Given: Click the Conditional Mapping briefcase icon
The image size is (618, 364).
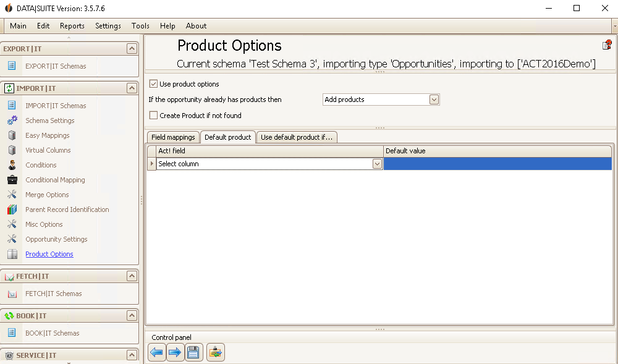Looking at the screenshot, I should point(12,180).
